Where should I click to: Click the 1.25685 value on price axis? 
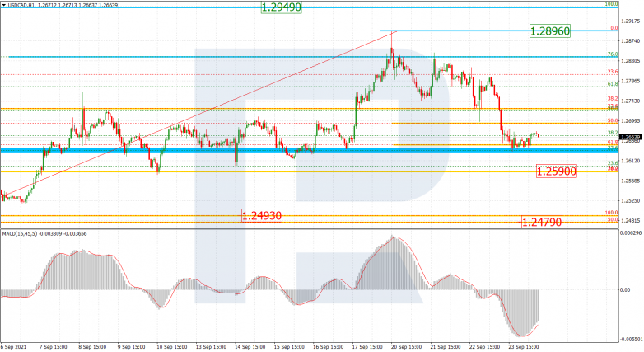pyautogui.click(x=632, y=181)
